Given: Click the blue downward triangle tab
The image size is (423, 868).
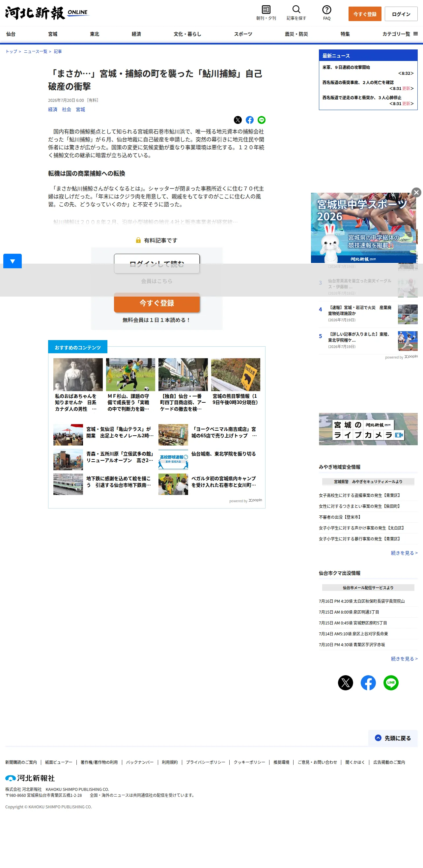Looking at the screenshot, I should pyautogui.click(x=13, y=261).
